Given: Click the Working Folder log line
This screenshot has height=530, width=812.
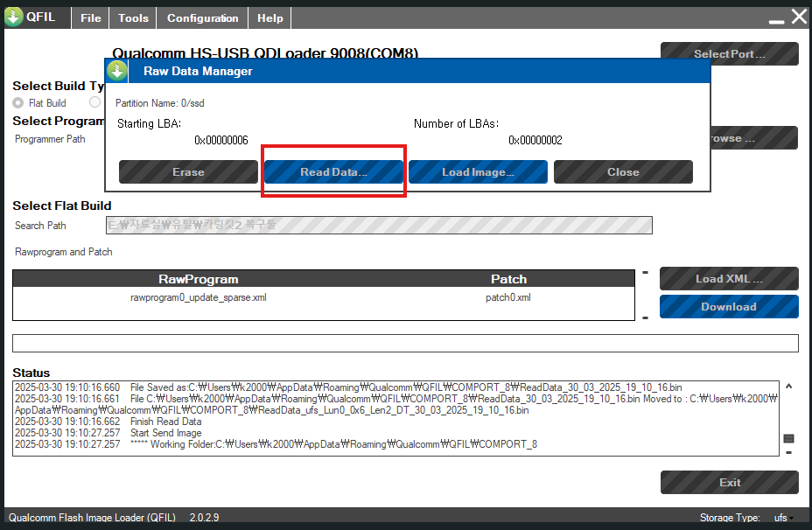Looking at the screenshot, I should (x=276, y=444).
